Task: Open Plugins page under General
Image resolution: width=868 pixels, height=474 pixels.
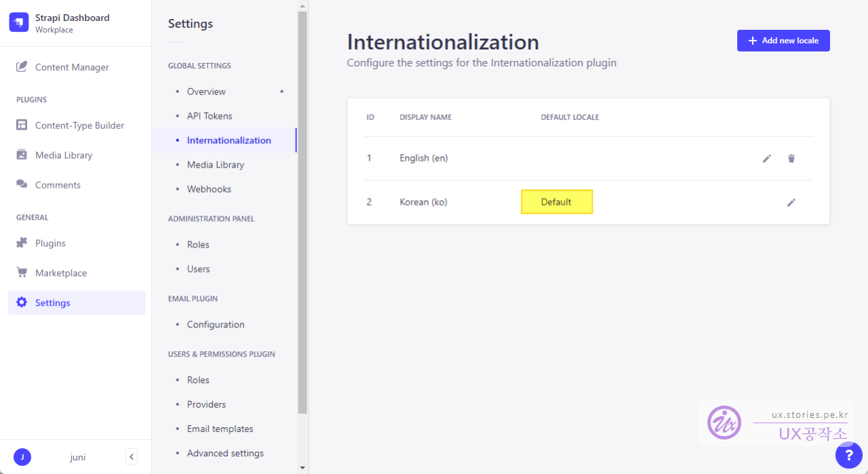Action: [x=77, y=243]
